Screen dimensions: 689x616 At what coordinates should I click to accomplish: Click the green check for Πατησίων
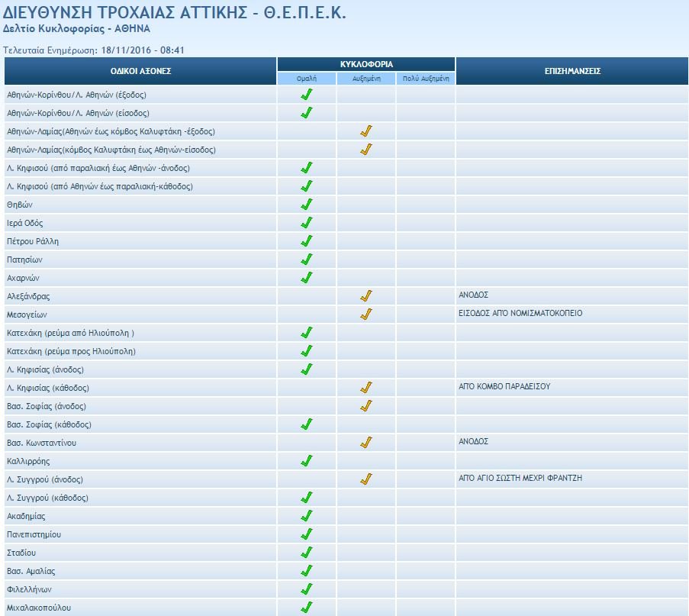coord(307,260)
